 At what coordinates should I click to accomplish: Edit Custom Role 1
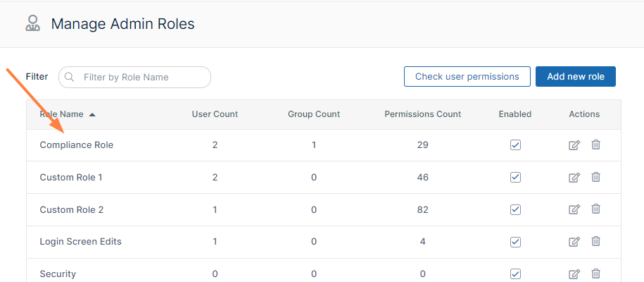coord(574,178)
